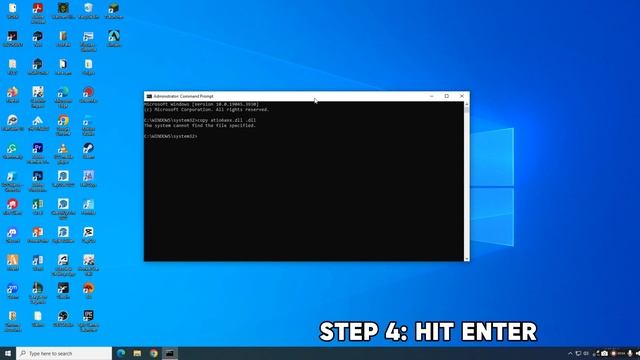The image size is (640, 360).
Task: Open Microsoft Edge from the taskbar
Action: point(121,353)
